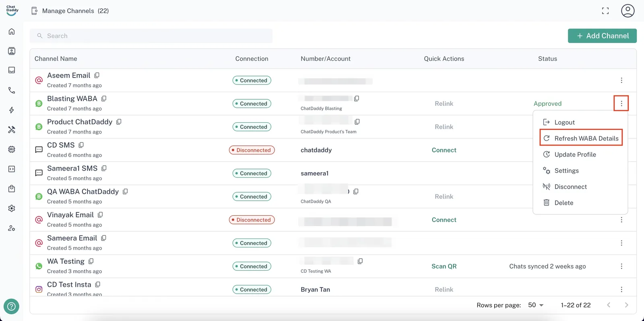Enter fullscreen mode using expand icon
644x321 pixels.
[605, 11]
